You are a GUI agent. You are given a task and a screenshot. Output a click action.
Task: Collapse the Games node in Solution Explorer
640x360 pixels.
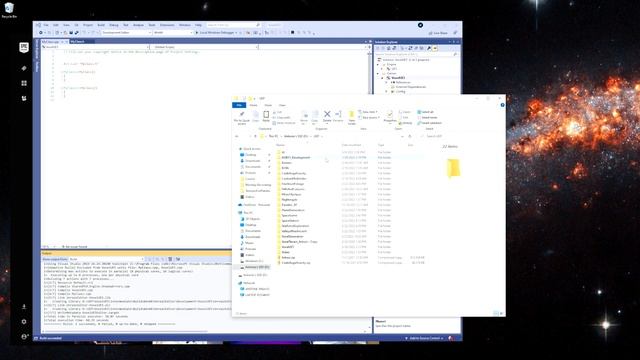[x=378, y=73]
